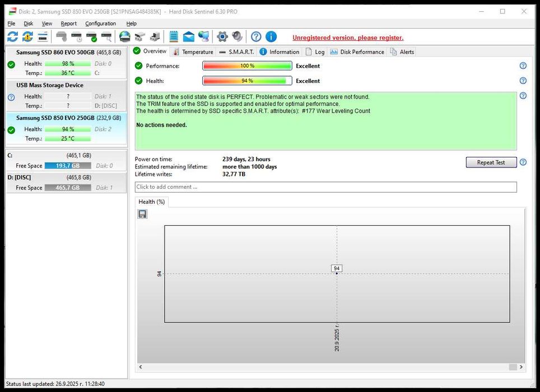The width and height of the screenshot is (540, 392).
Task: Click the blue info about icon
Action: click(271, 36)
